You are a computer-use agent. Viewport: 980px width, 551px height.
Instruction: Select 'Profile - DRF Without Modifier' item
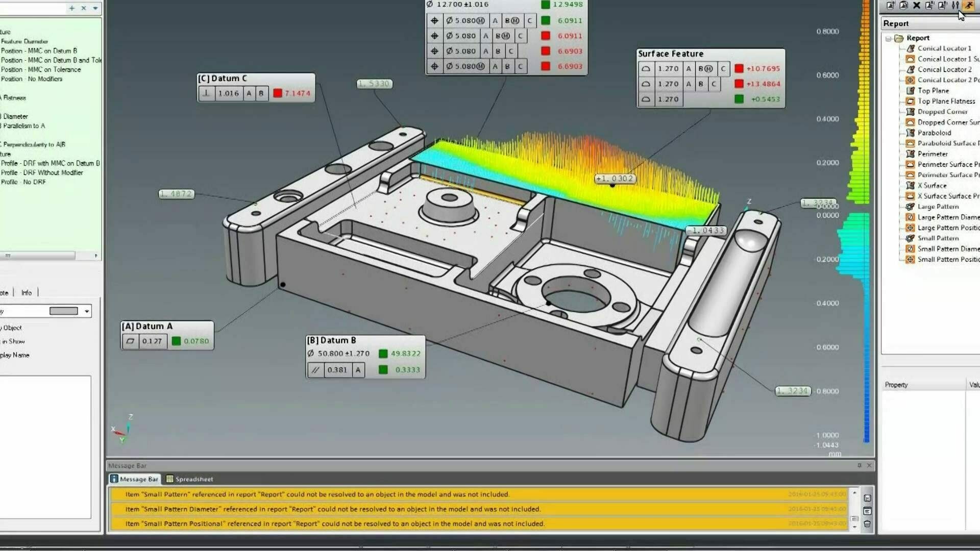[x=42, y=173]
